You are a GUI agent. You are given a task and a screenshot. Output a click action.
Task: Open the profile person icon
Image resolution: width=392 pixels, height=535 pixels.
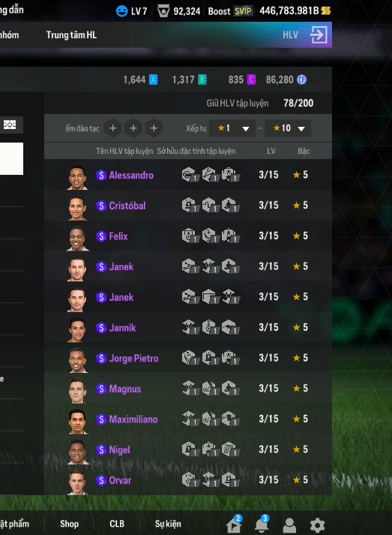point(289,524)
